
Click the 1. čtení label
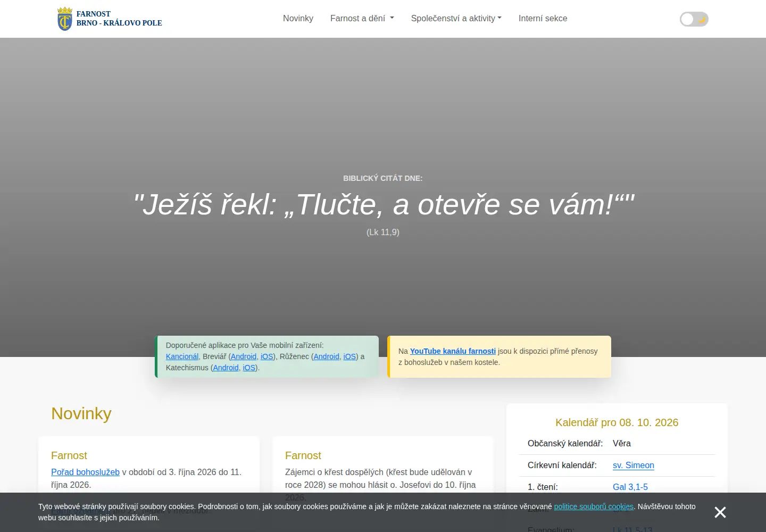543,487
